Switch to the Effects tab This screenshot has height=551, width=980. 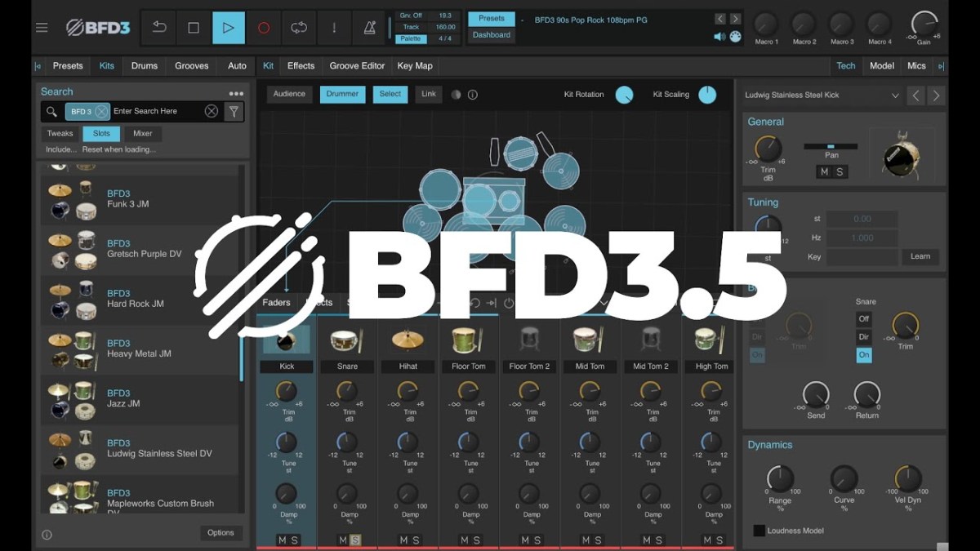tap(300, 65)
